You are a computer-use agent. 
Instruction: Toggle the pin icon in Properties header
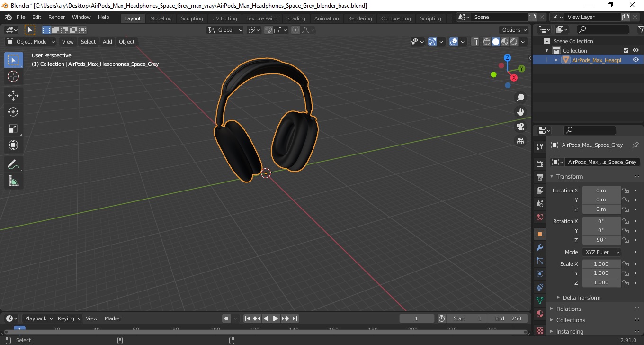(635, 145)
